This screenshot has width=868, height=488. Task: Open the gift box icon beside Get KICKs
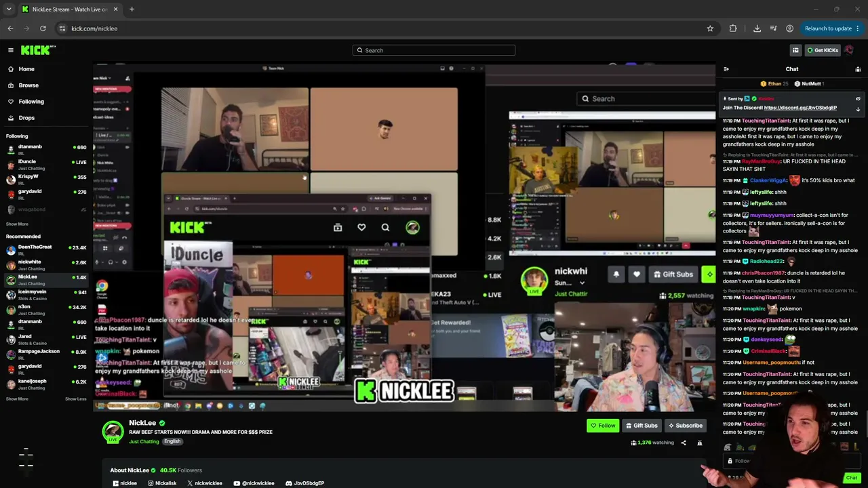pyautogui.click(x=795, y=50)
